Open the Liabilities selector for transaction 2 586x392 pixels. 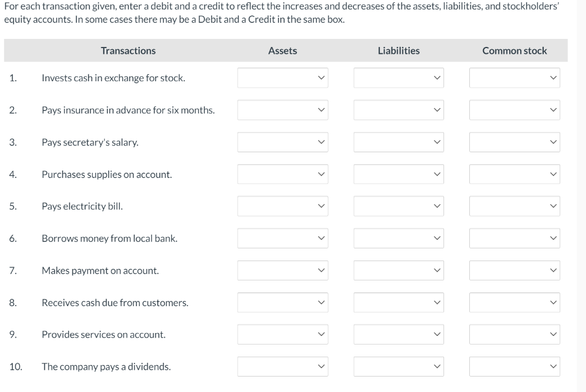(x=398, y=110)
